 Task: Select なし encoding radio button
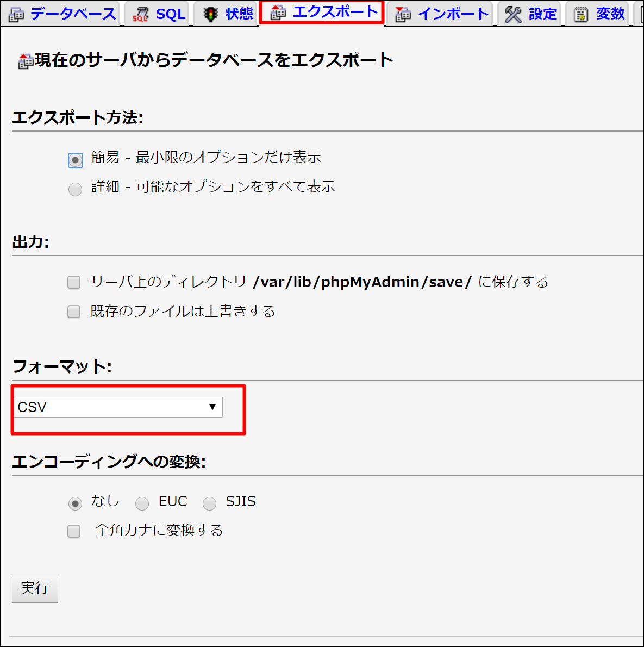pos(75,504)
